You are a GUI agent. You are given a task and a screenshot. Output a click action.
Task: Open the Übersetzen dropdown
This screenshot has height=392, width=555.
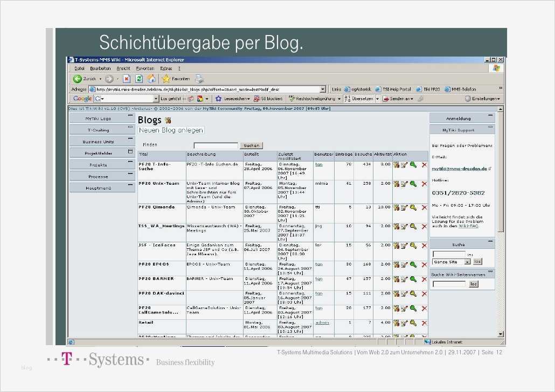(x=377, y=99)
